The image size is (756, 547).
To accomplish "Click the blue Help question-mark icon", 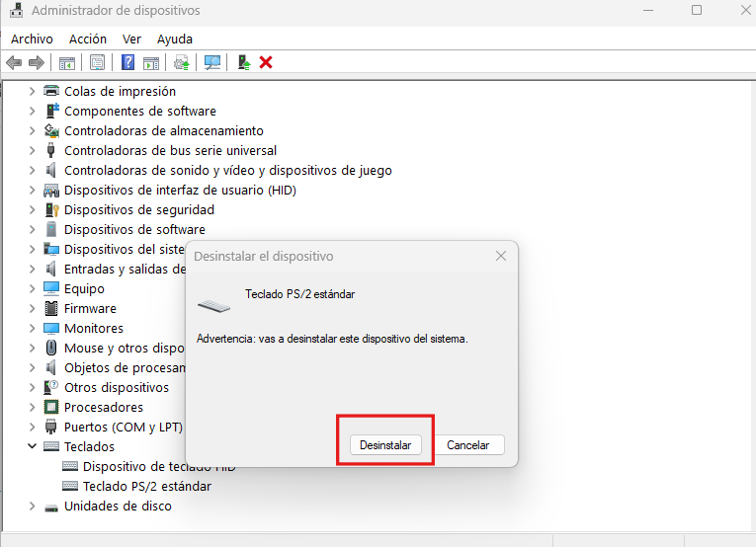I will 127,62.
